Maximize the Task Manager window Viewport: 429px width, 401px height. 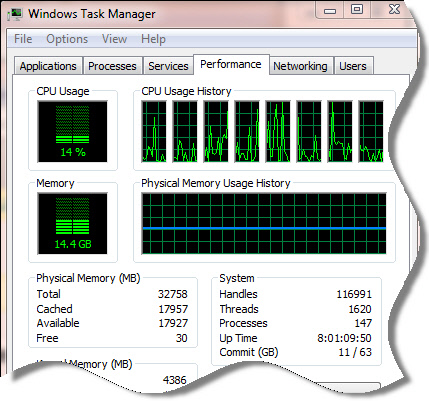pyautogui.click(x=357, y=10)
